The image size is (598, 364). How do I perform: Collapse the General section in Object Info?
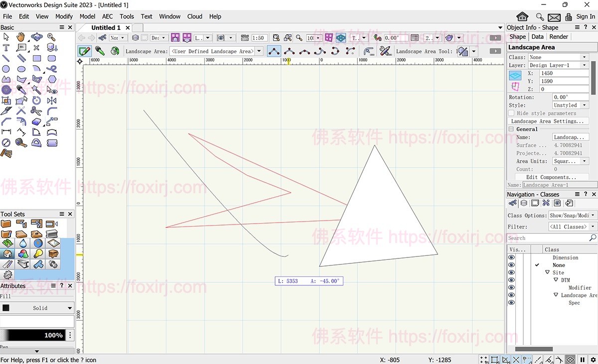click(x=511, y=129)
